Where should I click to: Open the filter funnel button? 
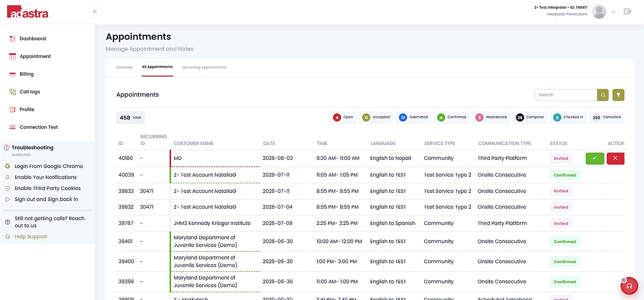pos(618,95)
